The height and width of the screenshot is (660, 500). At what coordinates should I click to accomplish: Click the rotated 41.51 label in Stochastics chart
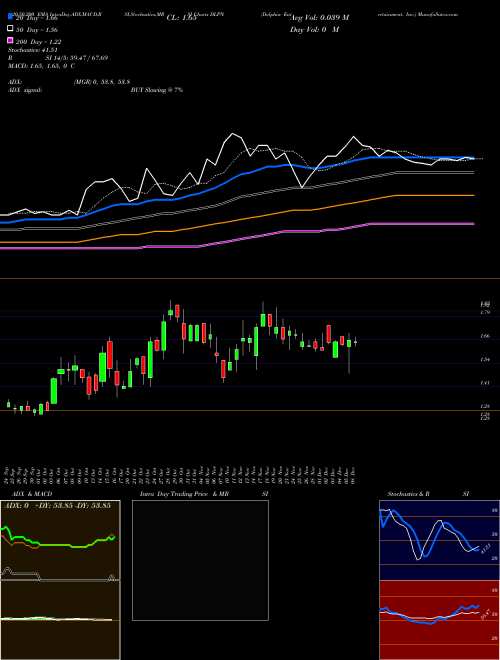click(x=486, y=548)
